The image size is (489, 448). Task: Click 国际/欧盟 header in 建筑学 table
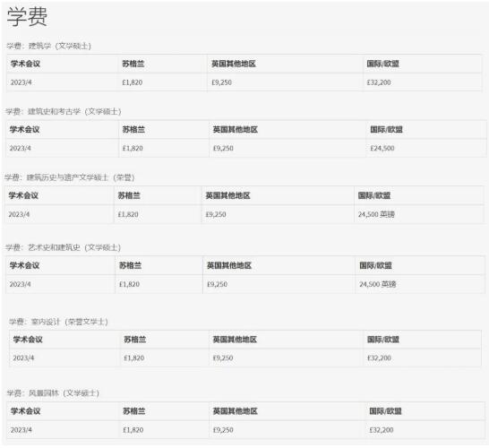[x=383, y=64]
